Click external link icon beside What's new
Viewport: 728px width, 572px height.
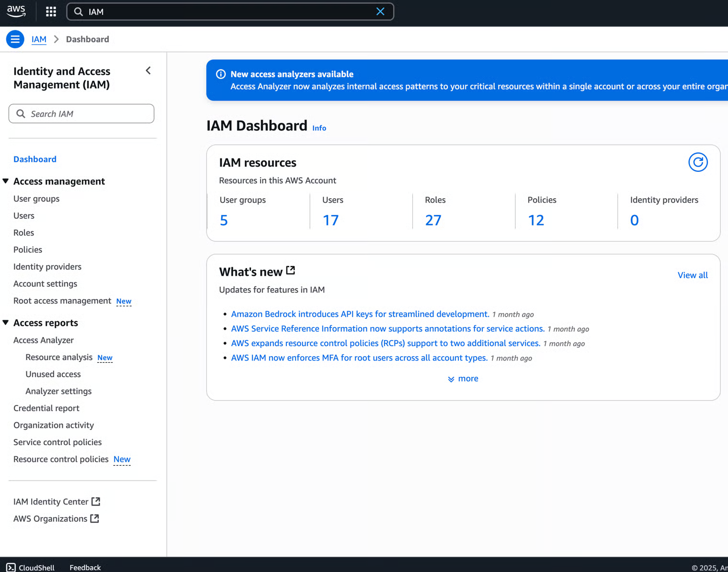[x=291, y=270]
